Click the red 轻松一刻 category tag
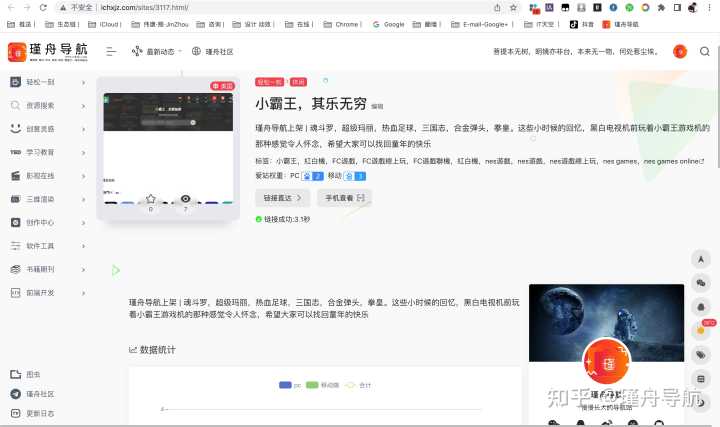The width and height of the screenshot is (720, 427). click(270, 82)
